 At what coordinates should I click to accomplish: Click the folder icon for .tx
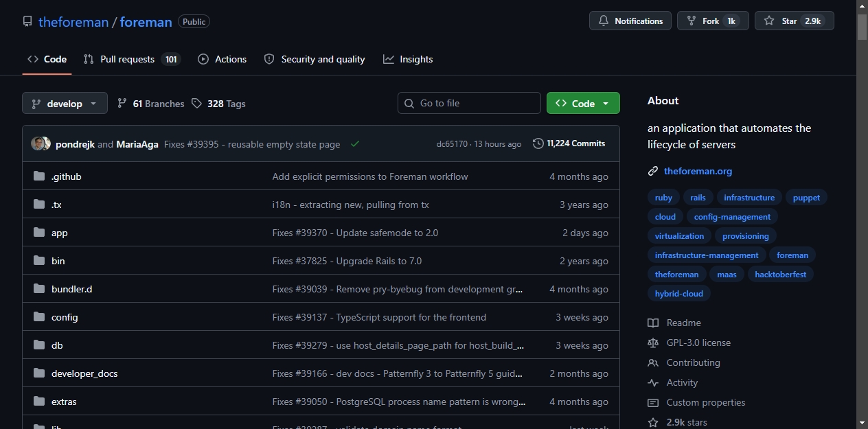click(x=39, y=205)
